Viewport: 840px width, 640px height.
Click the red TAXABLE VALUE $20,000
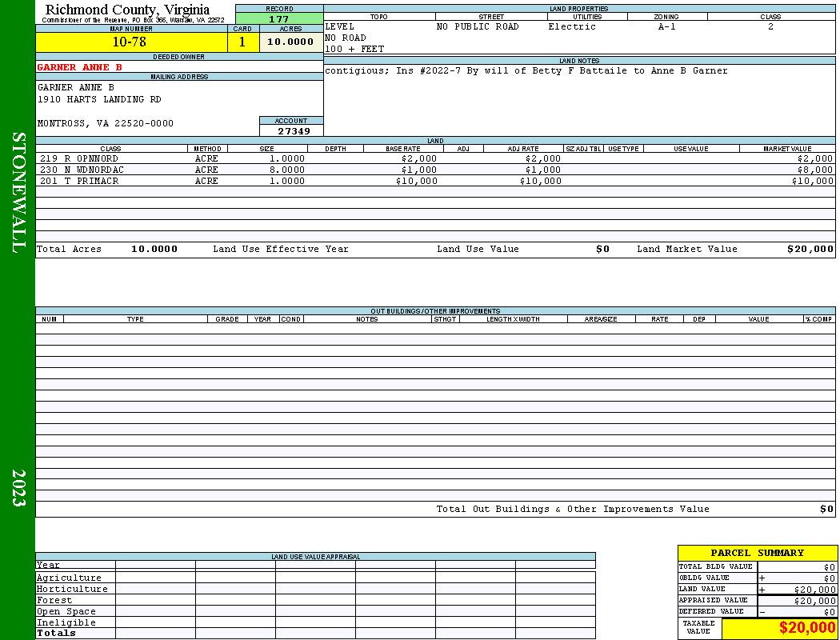point(807,627)
